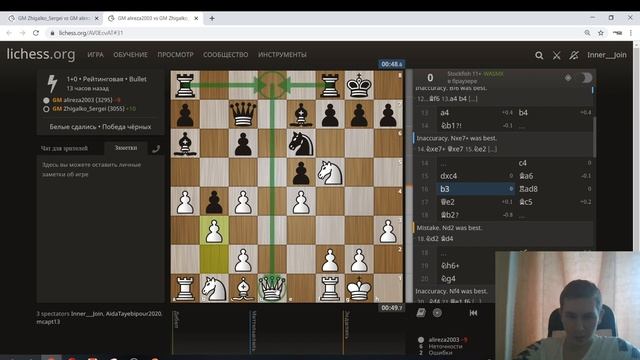Click the personal notes text area
This screenshot has height=360, width=640.
[x=100, y=229]
